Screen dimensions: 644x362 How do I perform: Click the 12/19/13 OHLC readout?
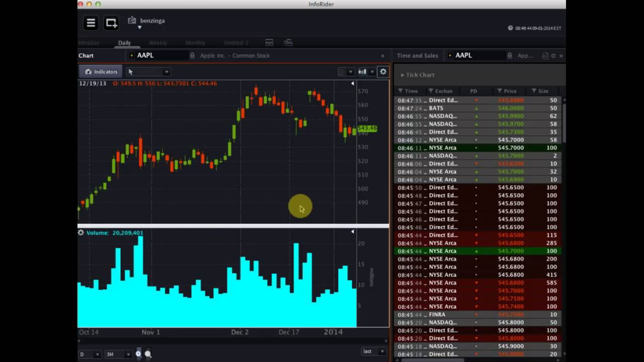pyautogui.click(x=148, y=83)
